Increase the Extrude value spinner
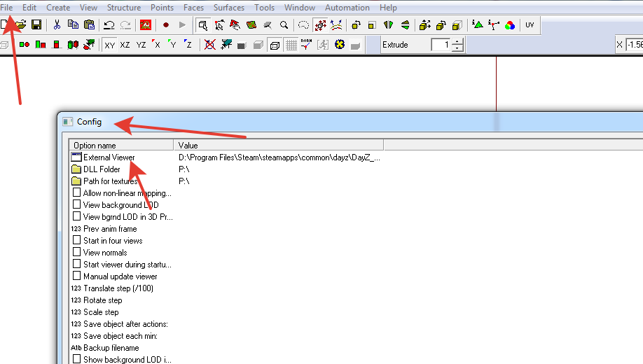This screenshot has height=364, width=643. (x=457, y=41)
